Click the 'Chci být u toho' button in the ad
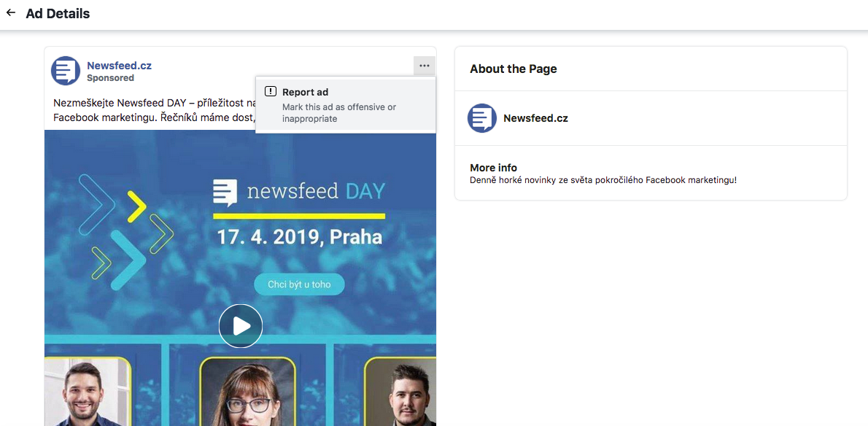868x426 pixels. point(300,285)
